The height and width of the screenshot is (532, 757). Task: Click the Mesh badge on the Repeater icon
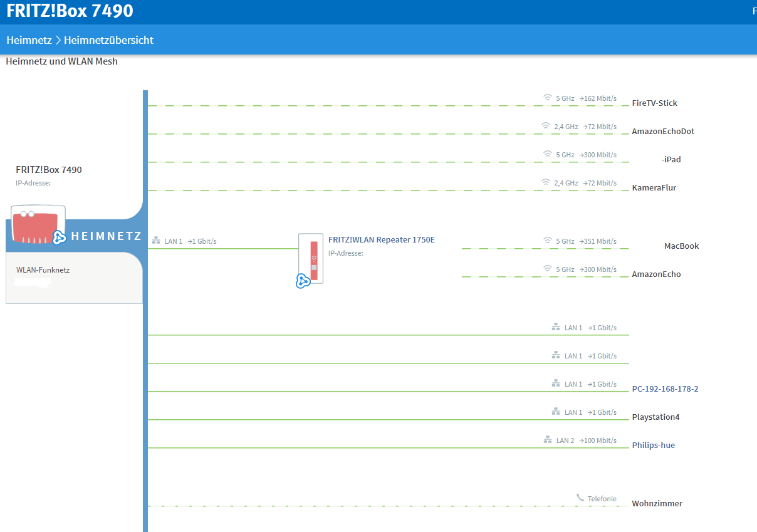click(303, 281)
